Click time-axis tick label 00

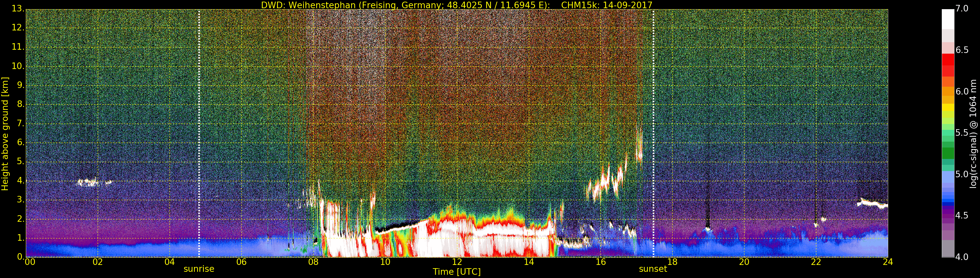click(30, 262)
